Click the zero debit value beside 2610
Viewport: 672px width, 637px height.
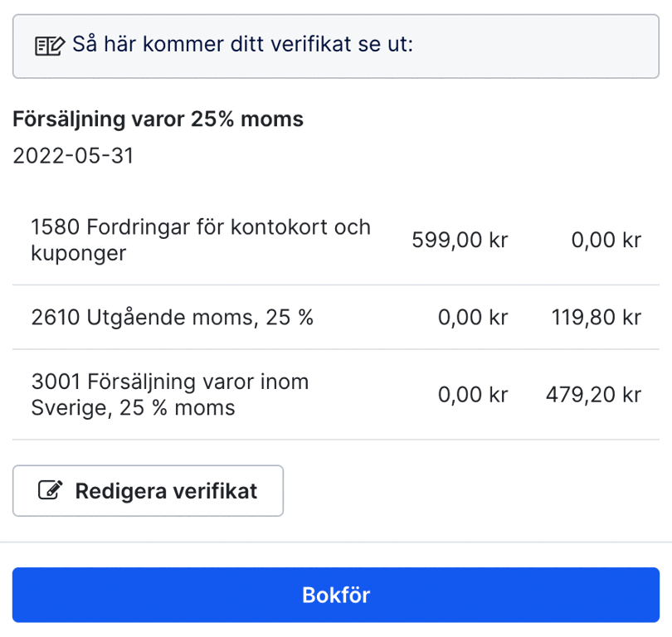coord(473,317)
